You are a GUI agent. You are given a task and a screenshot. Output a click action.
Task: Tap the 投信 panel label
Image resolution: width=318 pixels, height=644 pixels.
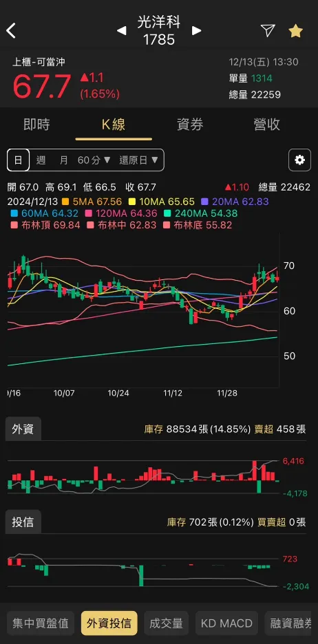(23, 522)
